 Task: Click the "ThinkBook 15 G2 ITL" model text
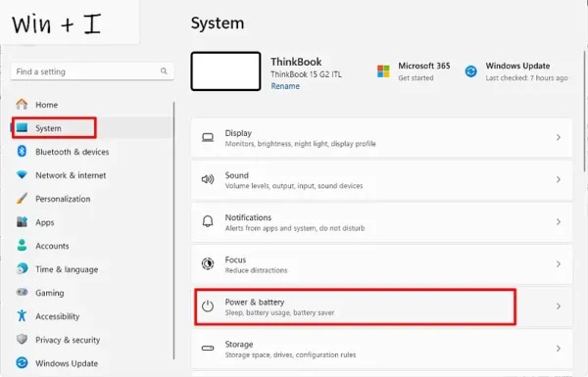point(306,74)
